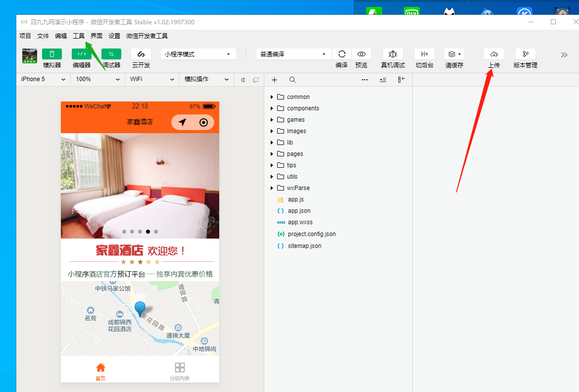Viewport: 579px width, 392px height.
Task: Toggle the Editor (编辑器) panel button
Action: (82, 54)
